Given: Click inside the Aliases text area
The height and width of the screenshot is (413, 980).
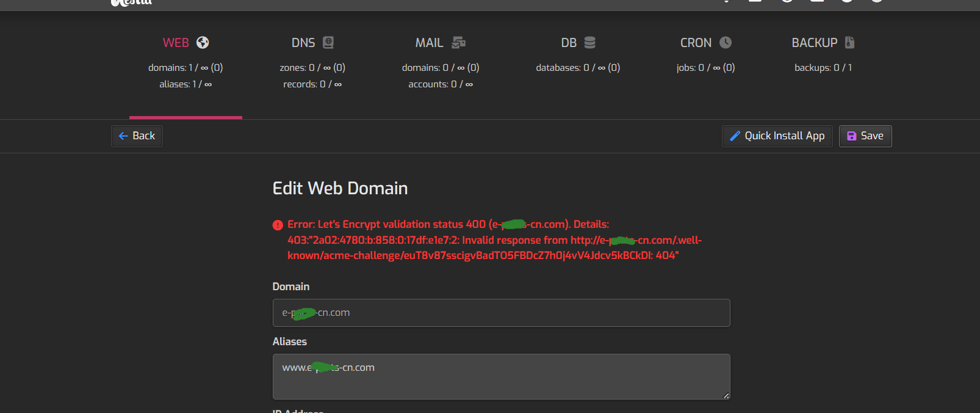Looking at the screenshot, I should pyautogui.click(x=501, y=376).
